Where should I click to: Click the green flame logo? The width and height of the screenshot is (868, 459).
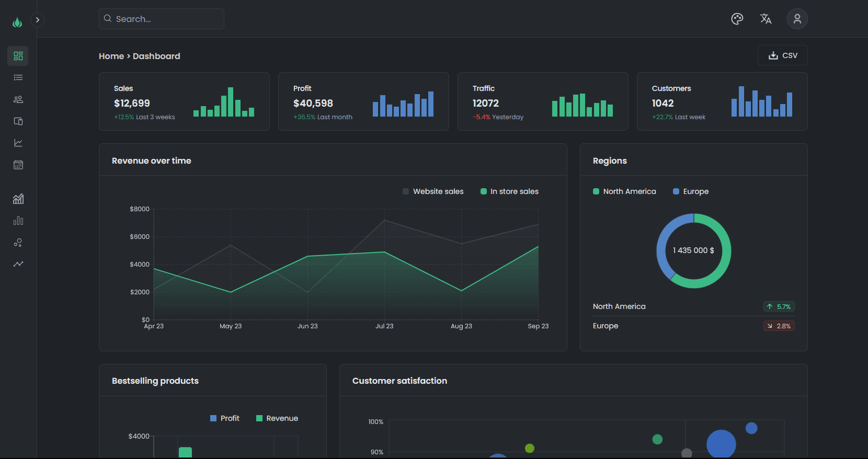pos(17,22)
